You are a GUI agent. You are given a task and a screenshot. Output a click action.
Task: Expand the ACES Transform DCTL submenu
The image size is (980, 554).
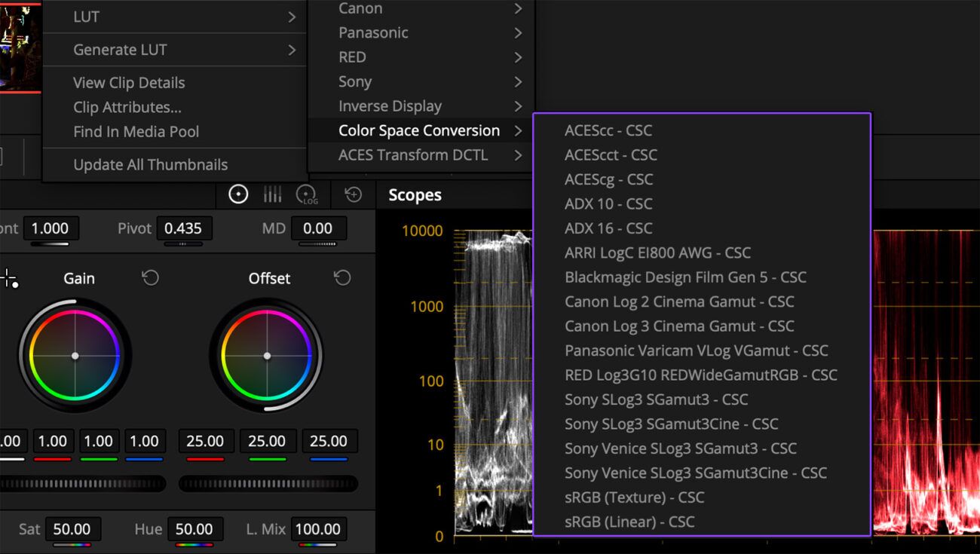[413, 155]
